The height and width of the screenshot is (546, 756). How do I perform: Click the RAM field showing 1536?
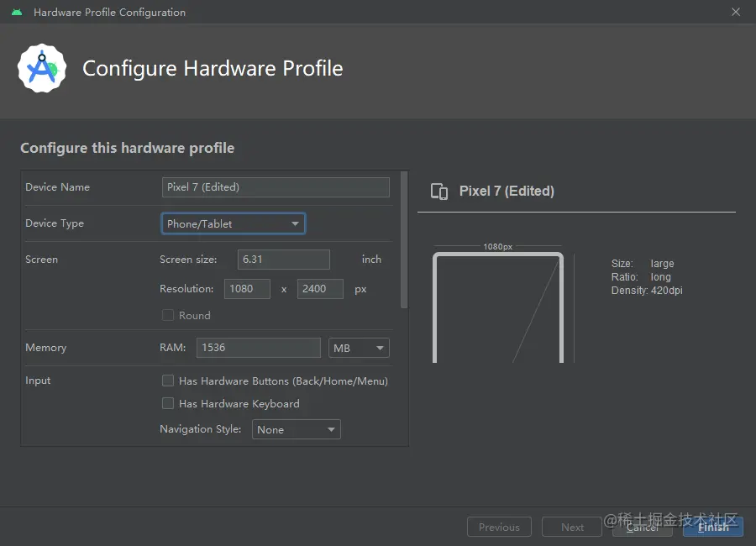point(259,348)
